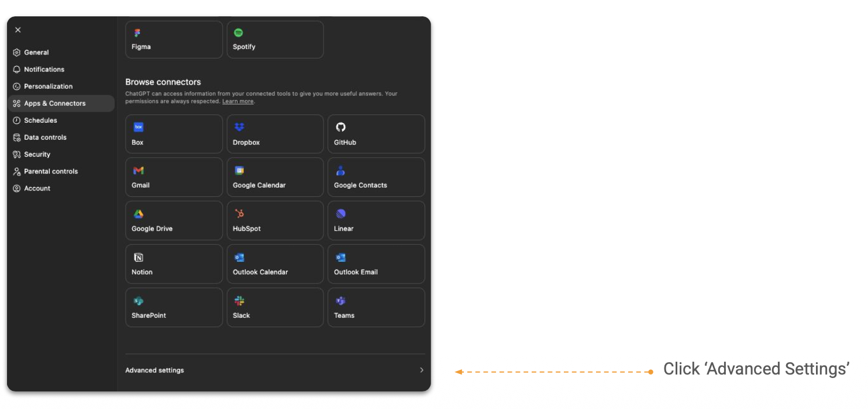
Task: Select the GitHub connector icon
Action: pyautogui.click(x=340, y=127)
